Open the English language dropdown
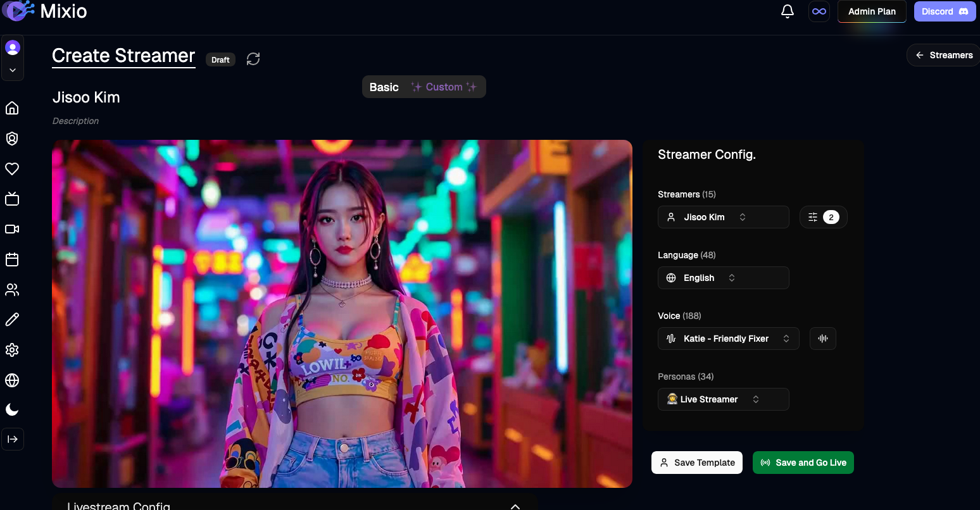 tap(723, 278)
